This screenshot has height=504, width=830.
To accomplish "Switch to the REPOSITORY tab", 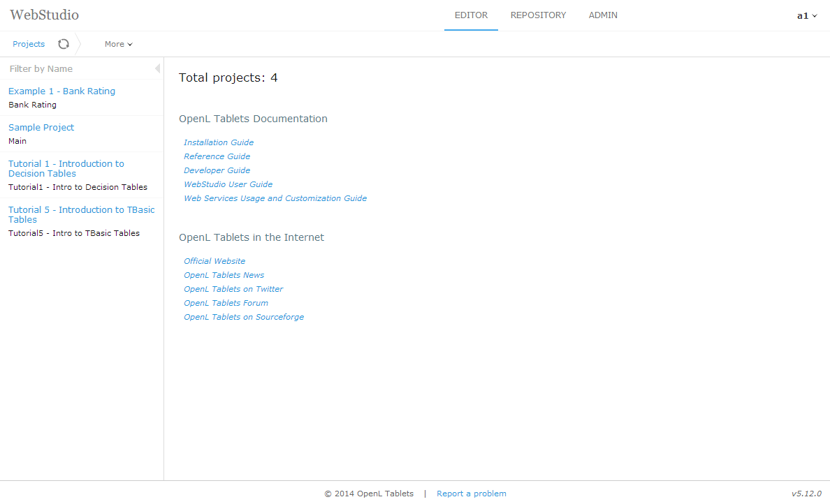I will pyautogui.click(x=538, y=15).
